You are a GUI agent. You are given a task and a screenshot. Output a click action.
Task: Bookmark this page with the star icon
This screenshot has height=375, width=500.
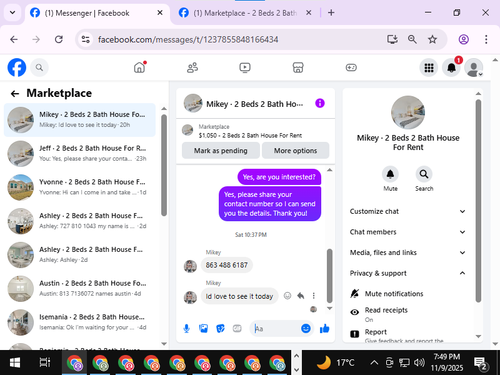pos(432,40)
